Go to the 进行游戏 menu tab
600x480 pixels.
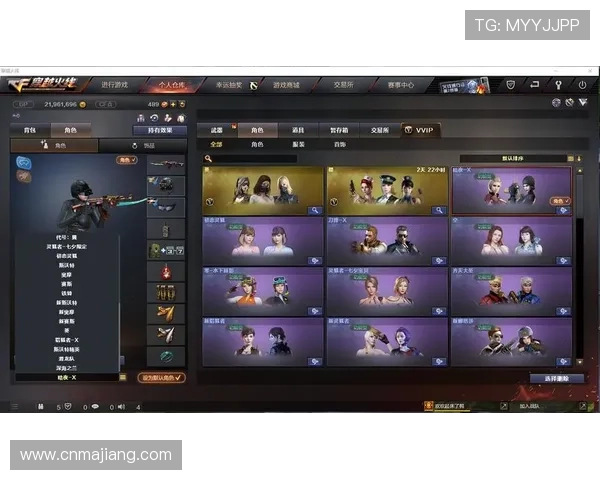(x=114, y=85)
